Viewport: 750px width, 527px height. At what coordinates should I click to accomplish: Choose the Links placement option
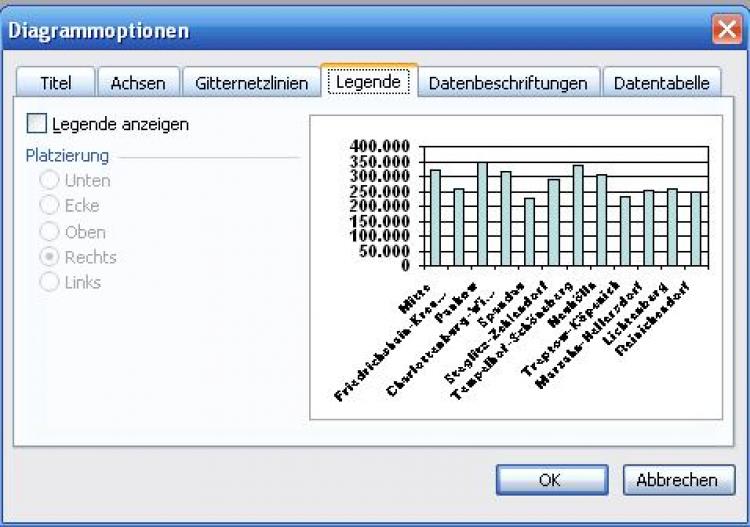[x=49, y=283]
